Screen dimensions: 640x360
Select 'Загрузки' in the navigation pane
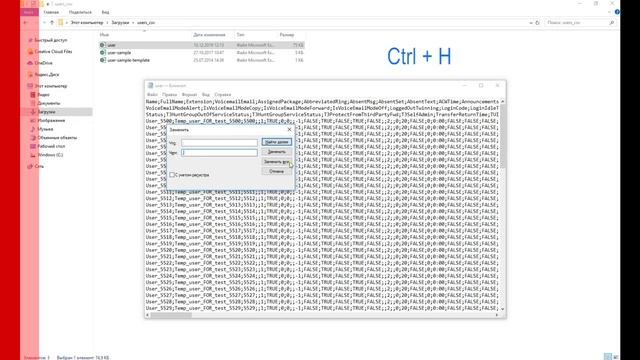tap(47, 112)
